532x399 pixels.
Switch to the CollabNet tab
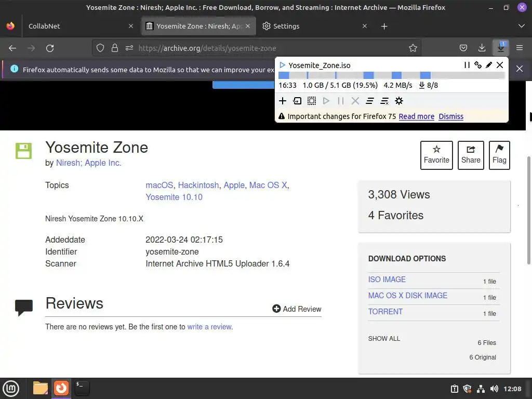tap(78, 26)
